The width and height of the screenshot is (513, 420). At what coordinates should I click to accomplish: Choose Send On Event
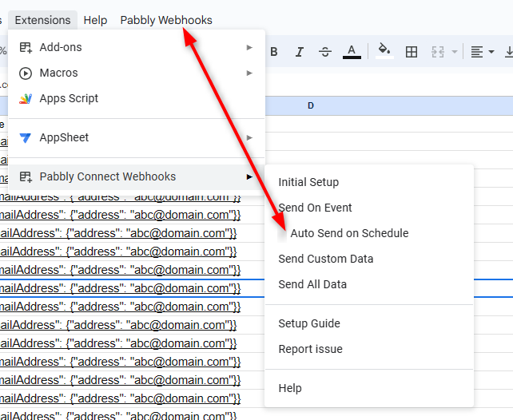point(369,208)
